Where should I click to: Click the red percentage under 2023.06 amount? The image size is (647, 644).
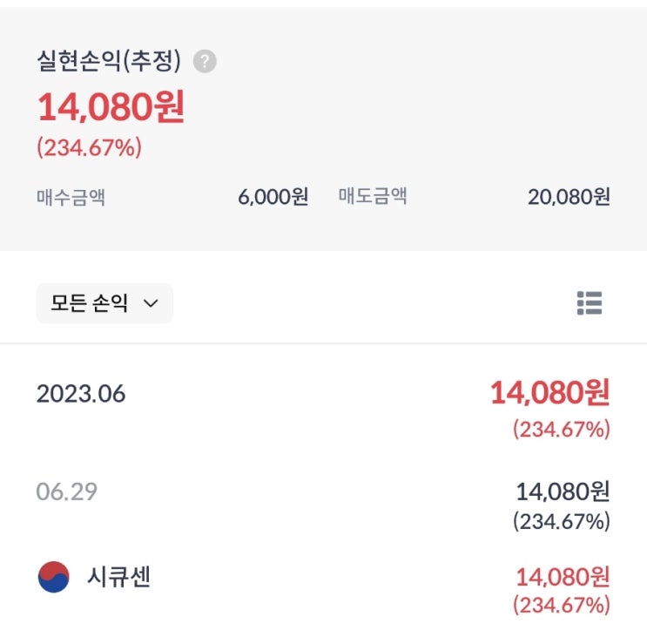pyautogui.click(x=561, y=429)
